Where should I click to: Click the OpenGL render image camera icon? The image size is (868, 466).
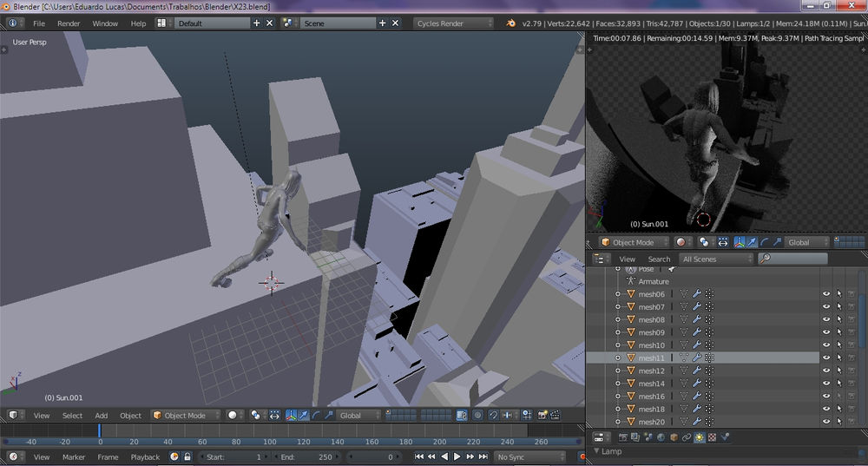tap(541, 415)
